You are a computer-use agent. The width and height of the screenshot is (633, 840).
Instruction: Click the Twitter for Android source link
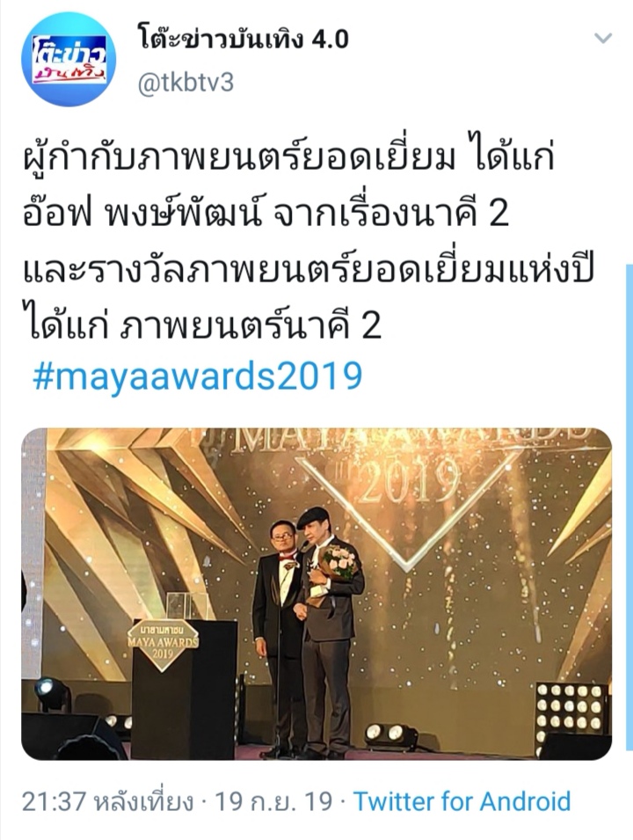point(462,802)
